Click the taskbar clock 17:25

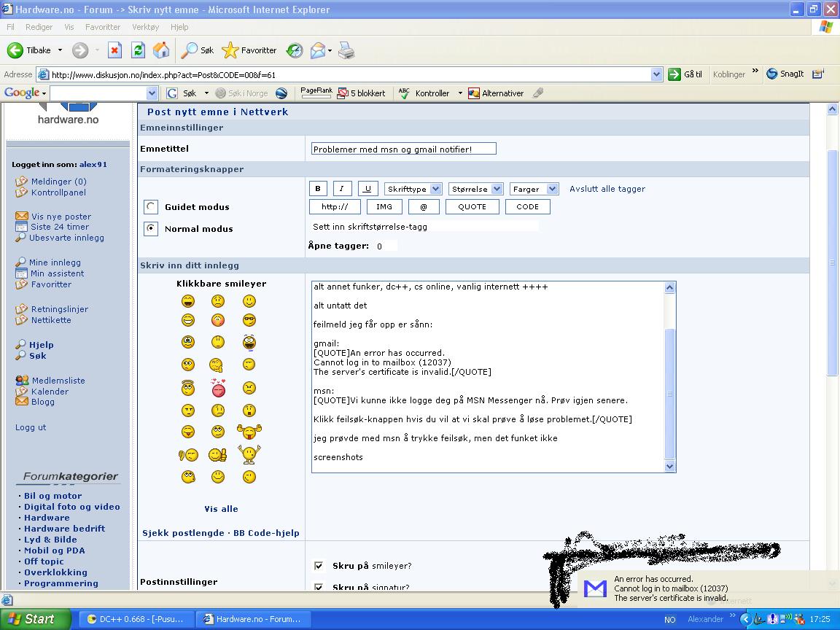[820, 619]
